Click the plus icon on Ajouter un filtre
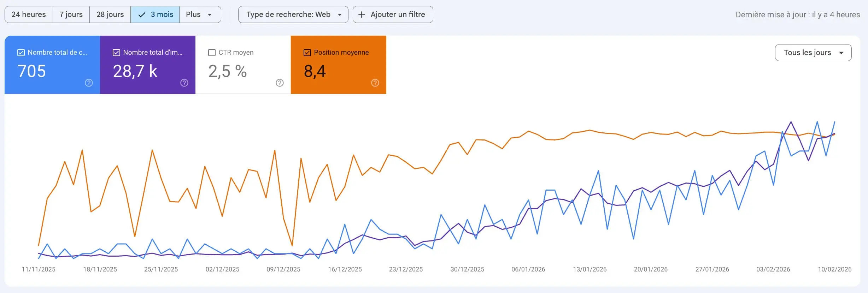This screenshot has height=293, width=868. 361,14
